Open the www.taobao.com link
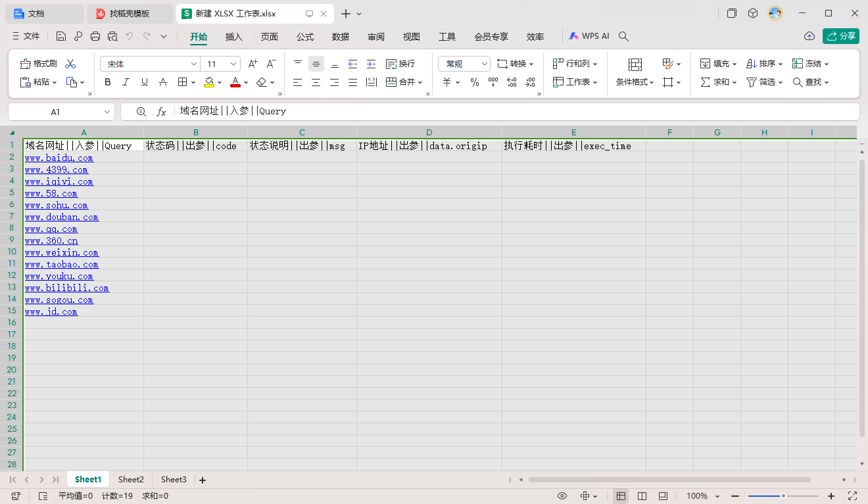The image size is (868, 504). click(x=62, y=264)
